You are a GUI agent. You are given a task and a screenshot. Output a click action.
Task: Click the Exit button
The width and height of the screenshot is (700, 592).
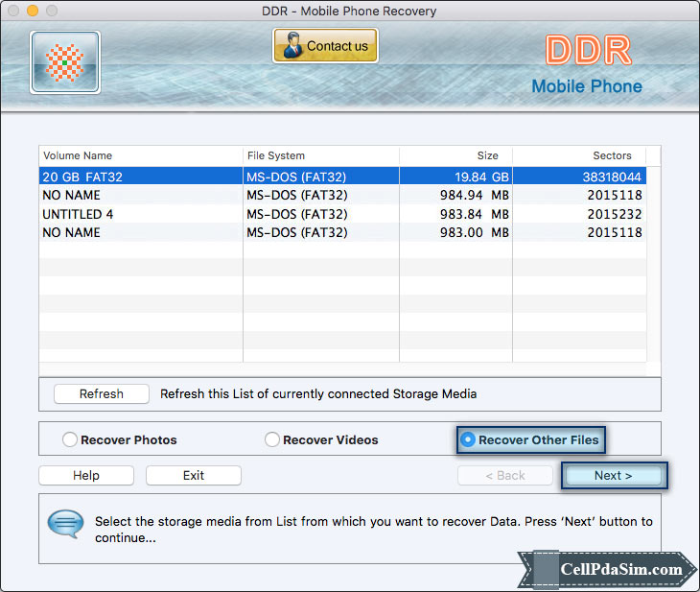click(x=194, y=475)
